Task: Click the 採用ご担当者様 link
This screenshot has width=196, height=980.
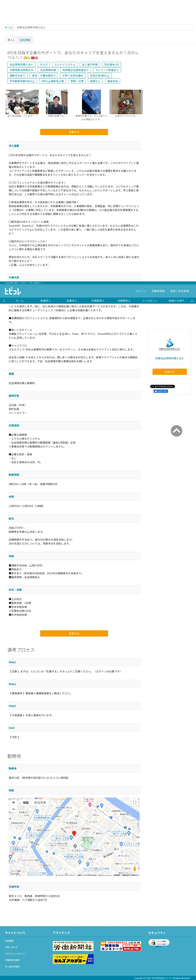Action: pyautogui.click(x=180, y=291)
